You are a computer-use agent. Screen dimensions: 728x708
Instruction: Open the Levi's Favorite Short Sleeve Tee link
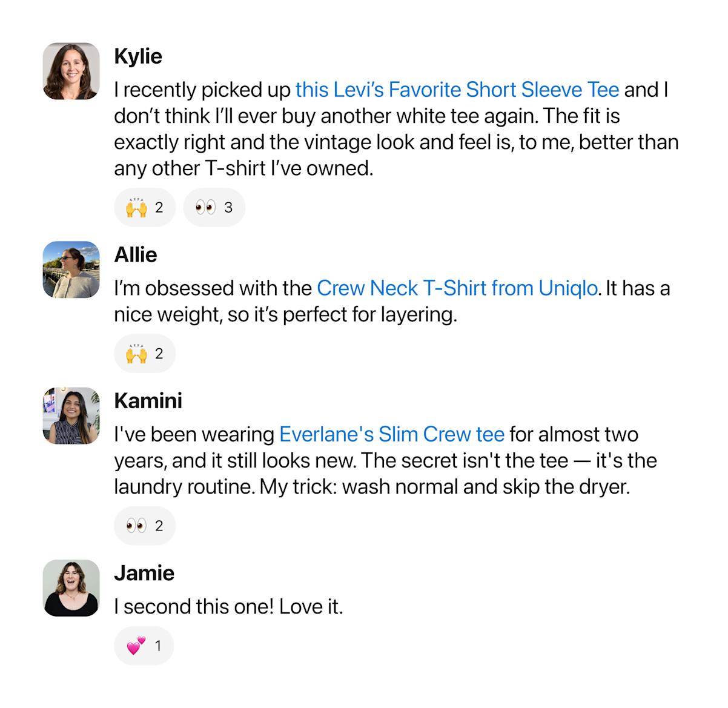coord(457,89)
